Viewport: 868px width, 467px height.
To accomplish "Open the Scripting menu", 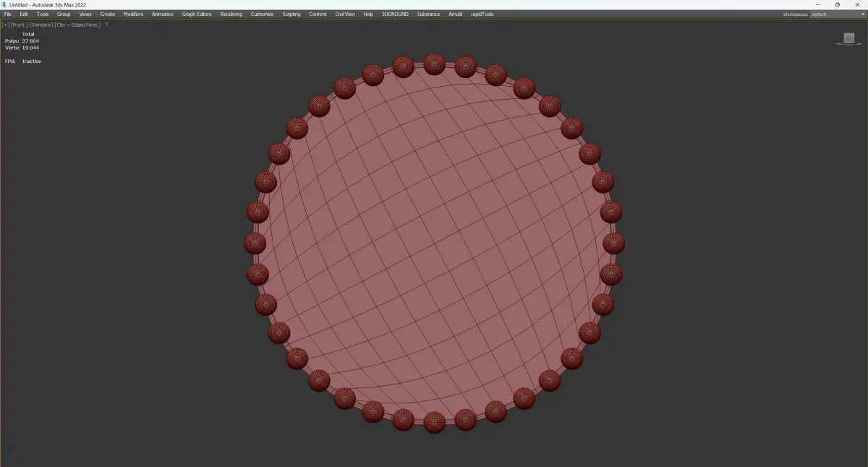I will tap(292, 14).
